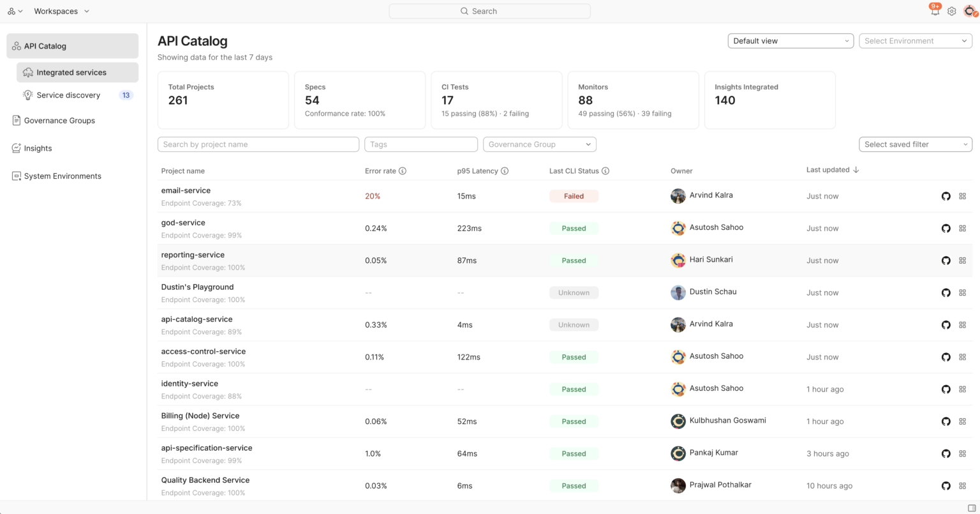Click grid icon in access-control-service row
The height and width of the screenshot is (514, 980).
pyautogui.click(x=963, y=358)
